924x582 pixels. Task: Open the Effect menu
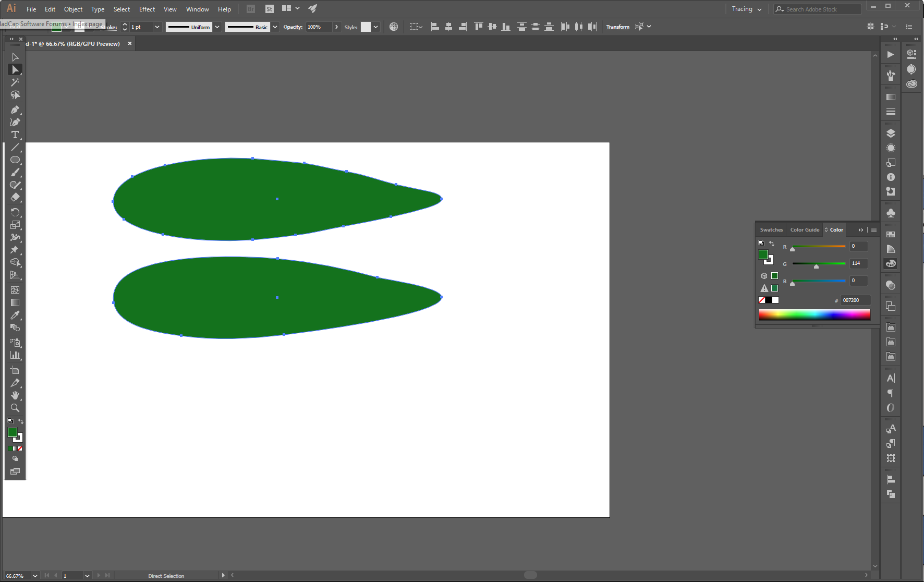pyautogui.click(x=147, y=9)
